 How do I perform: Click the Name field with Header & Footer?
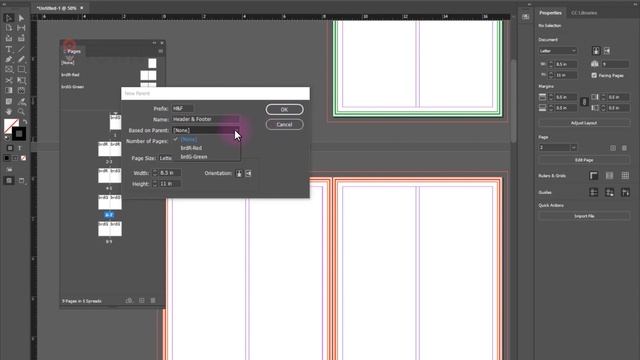tap(205, 119)
